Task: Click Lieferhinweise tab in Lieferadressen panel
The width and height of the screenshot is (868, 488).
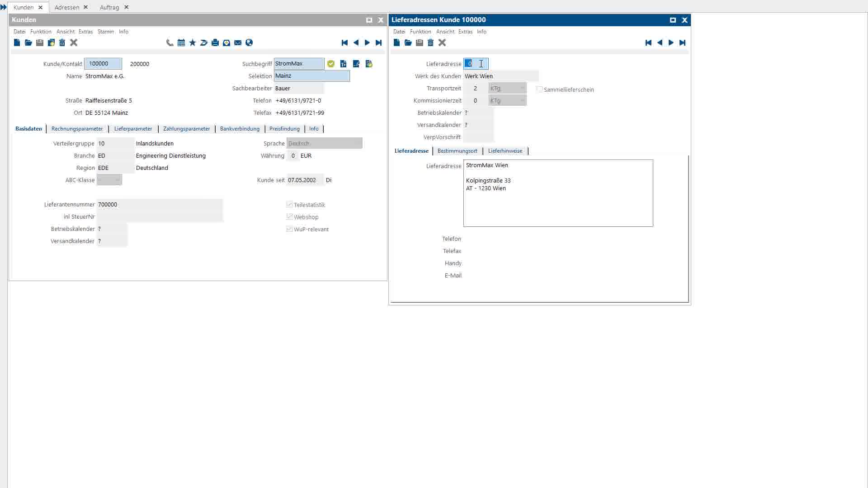Action: click(x=505, y=150)
